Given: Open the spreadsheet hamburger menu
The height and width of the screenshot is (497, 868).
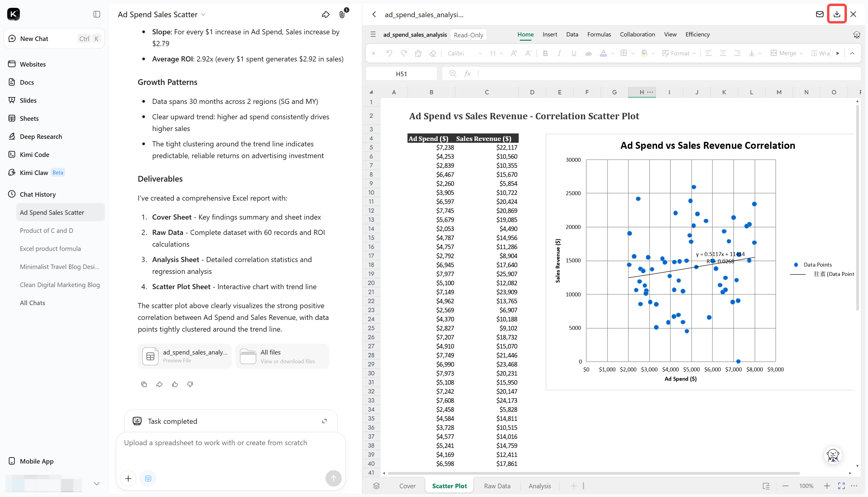Looking at the screenshot, I should [373, 34].
